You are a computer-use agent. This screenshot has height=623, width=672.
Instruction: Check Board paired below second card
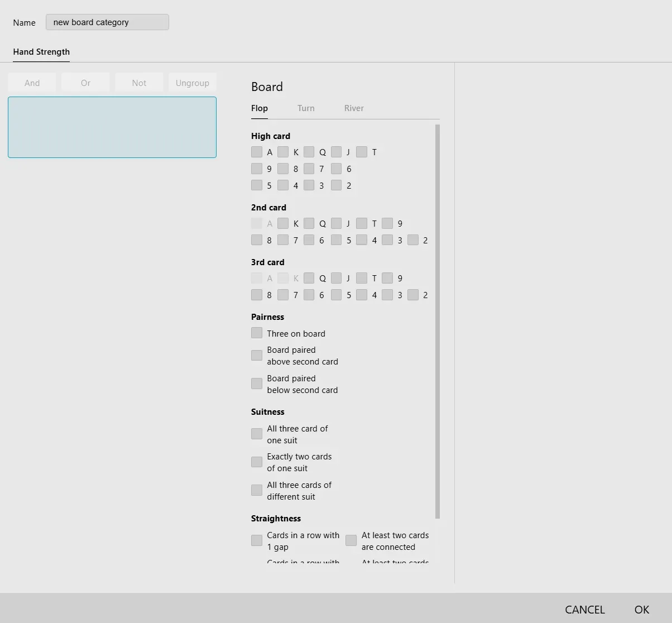click(x=257, y=384)
